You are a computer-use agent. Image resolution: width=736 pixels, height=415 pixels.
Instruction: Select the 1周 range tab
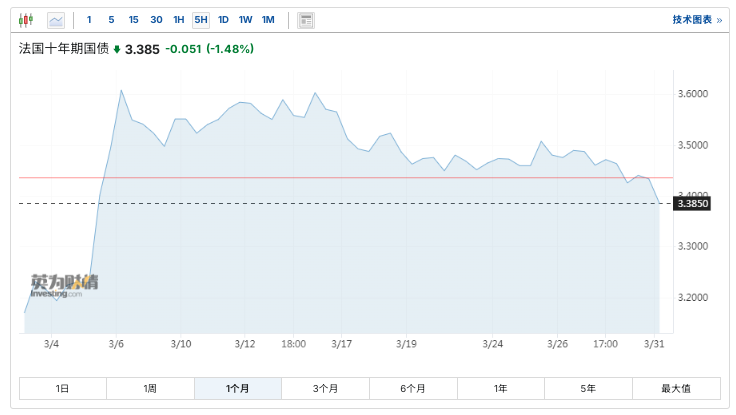150,388
